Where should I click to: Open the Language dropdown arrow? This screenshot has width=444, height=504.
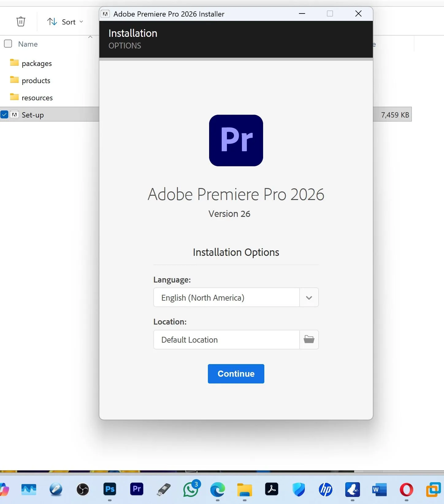(309, 297)
